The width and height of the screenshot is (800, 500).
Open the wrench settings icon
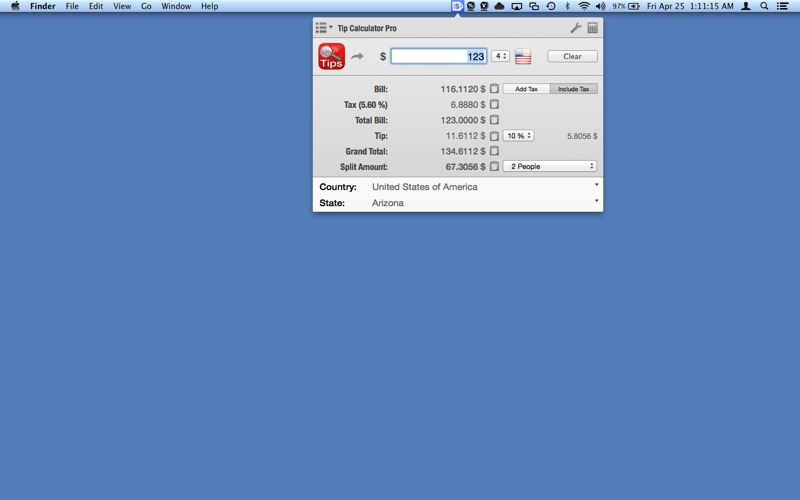pyautogui.click(x=576, y=28)
